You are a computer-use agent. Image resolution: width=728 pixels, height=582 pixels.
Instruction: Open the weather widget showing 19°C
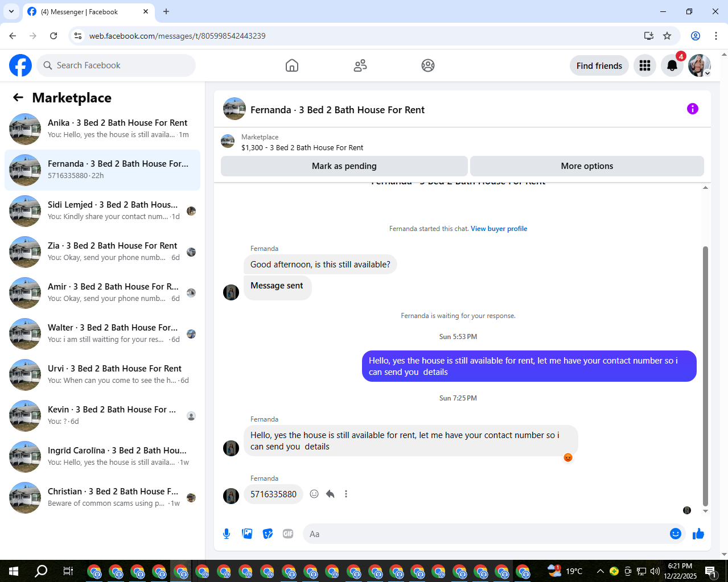565,571
